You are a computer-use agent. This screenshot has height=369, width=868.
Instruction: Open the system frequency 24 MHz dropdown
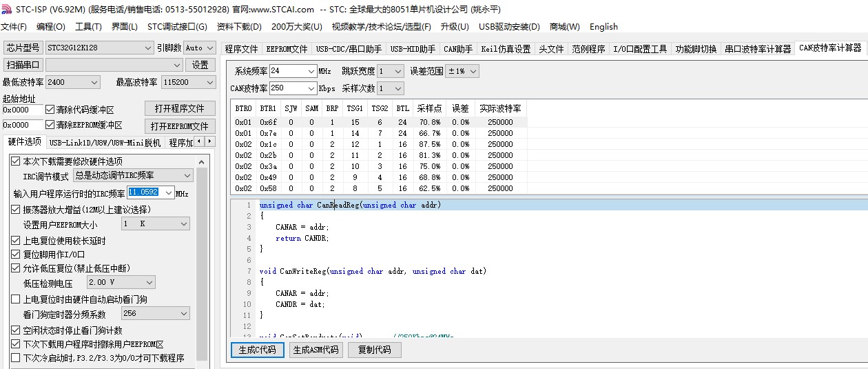pos(310,71)
